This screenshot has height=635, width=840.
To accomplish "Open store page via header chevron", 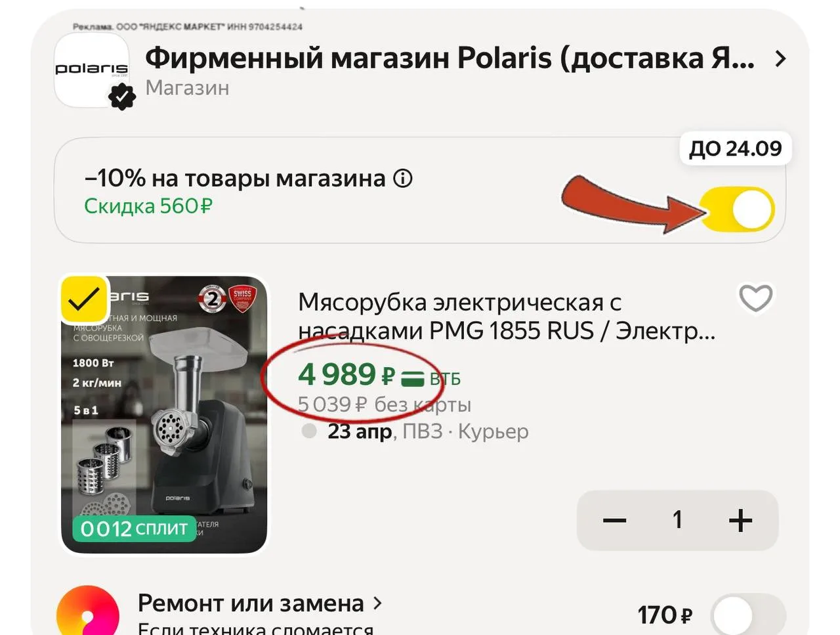I will (x=780, y=59).
